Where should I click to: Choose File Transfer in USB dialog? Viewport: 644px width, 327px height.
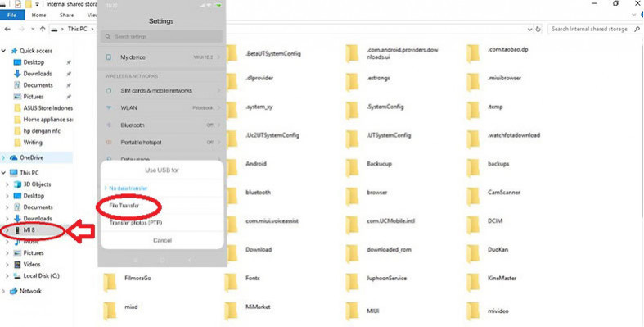pos(124,205)
